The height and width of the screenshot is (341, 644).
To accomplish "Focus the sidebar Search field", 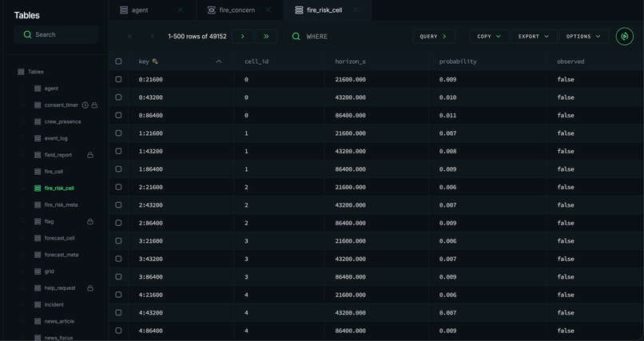I will pos(56,35).
